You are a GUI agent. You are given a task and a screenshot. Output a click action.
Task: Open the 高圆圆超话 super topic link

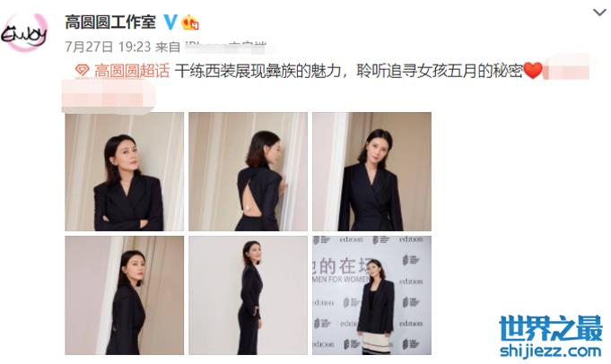tap(132, 71)
